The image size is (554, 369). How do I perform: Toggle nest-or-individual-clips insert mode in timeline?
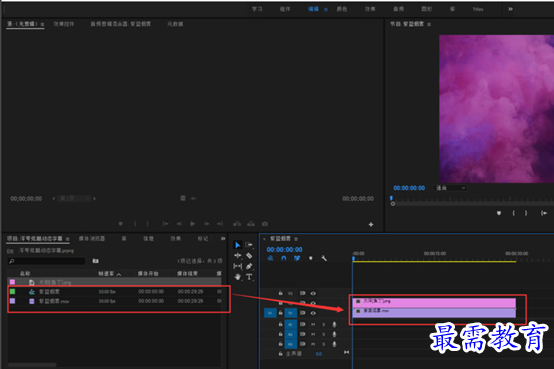(x=270, y=258)
